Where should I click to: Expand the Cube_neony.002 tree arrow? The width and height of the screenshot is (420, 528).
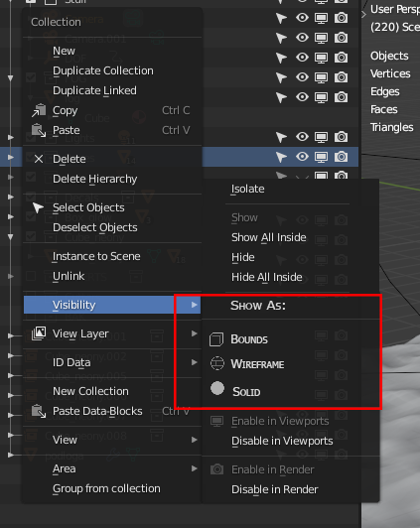(x=11, y=355)
